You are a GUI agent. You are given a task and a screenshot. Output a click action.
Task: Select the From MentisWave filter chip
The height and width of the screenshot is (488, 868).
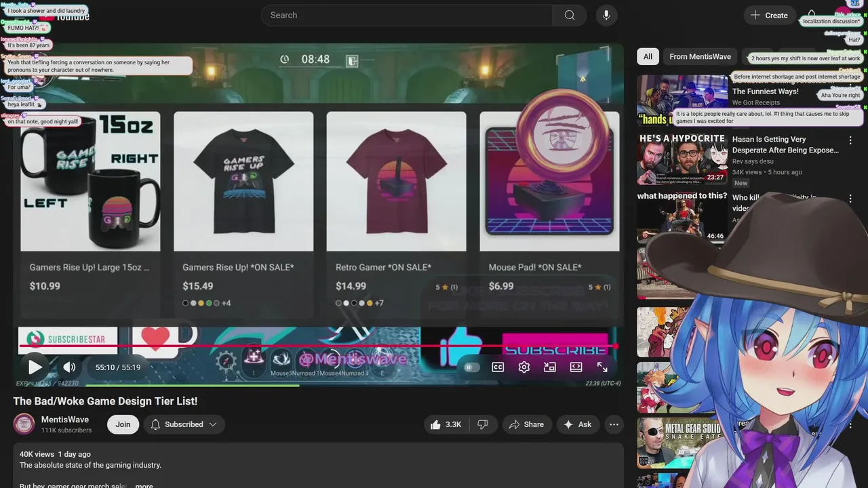tap(701, 56)
